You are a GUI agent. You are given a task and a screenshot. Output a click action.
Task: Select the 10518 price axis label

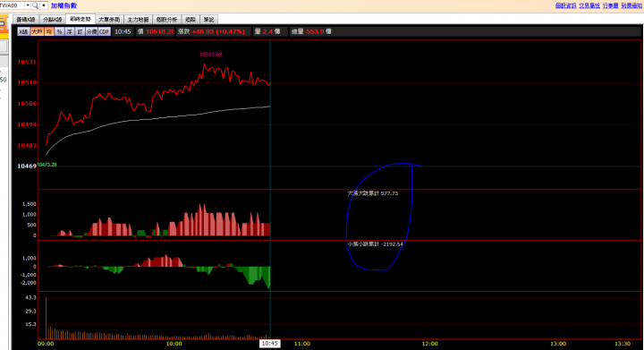tap(27, 82)
